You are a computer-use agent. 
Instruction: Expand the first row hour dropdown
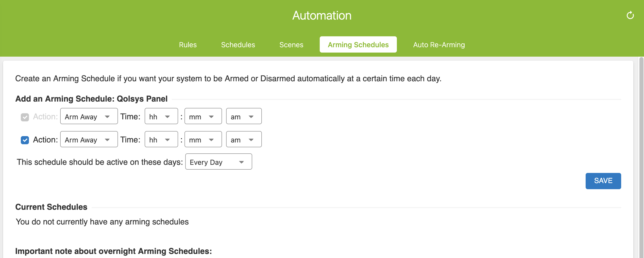(161, 117)
